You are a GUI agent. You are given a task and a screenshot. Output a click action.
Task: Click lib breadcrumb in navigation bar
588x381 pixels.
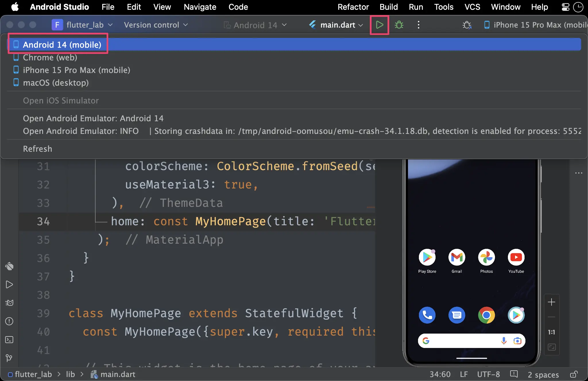(x=70, y=374)
